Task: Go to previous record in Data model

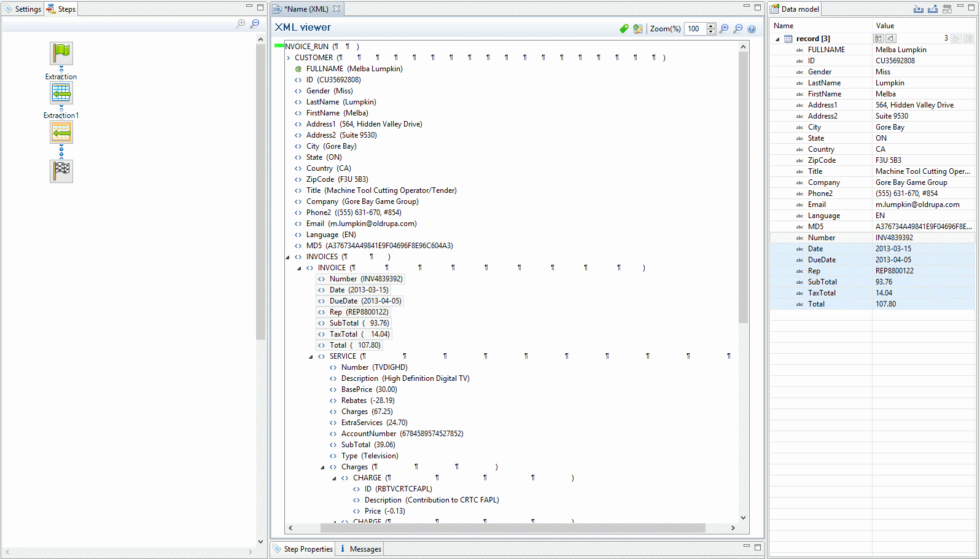Action: coord(891,39)
